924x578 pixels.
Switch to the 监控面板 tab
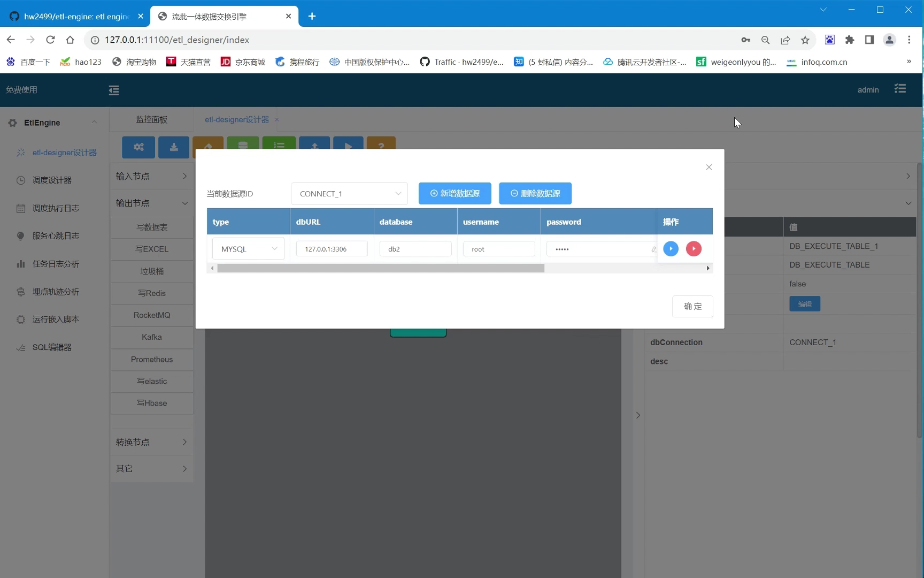(151, 119)
